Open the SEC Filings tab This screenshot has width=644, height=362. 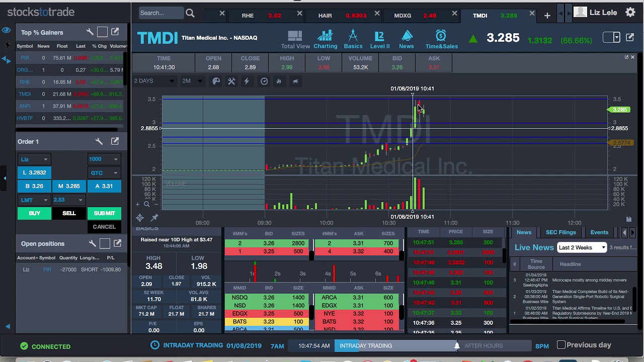560,232
